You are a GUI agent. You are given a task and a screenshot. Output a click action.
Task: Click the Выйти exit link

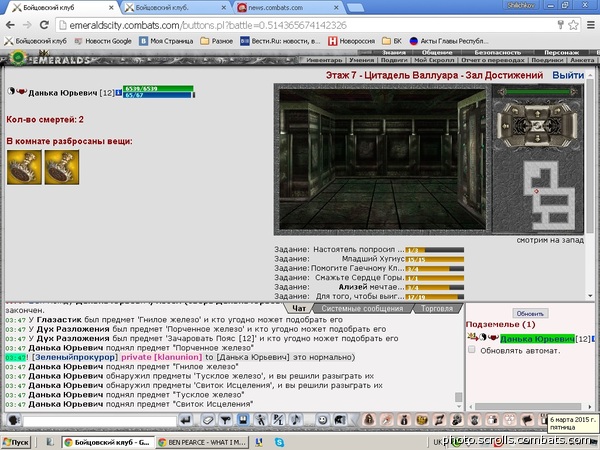pos(568,75)
